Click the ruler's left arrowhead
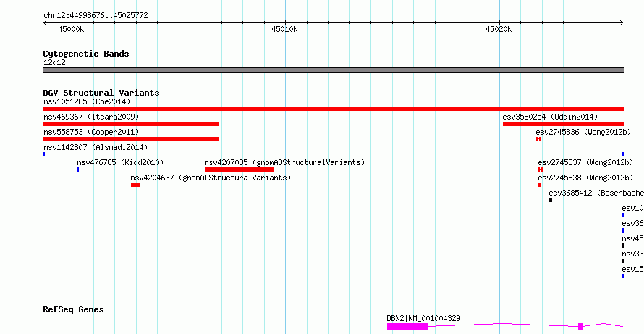Screen dimensions: 644x334 pos(45,23)
